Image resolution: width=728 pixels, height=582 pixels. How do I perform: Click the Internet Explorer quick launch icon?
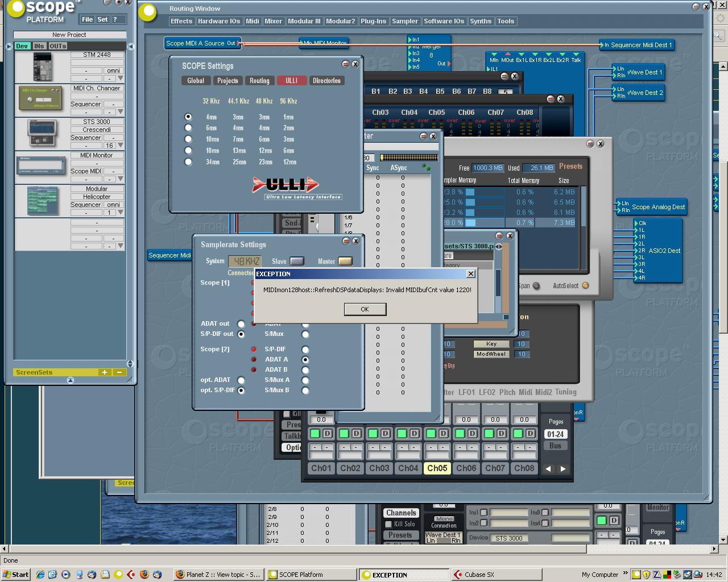[x=40, y=575]
